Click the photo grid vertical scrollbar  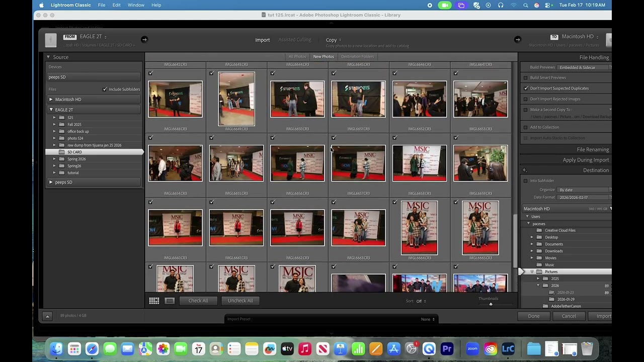pyautogui.click(x=514, y=241)
